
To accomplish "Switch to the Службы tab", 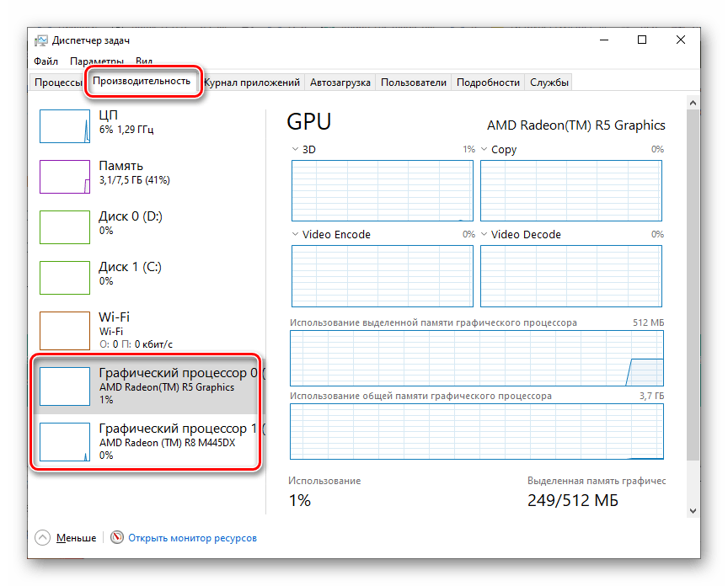I will (549, 83).
